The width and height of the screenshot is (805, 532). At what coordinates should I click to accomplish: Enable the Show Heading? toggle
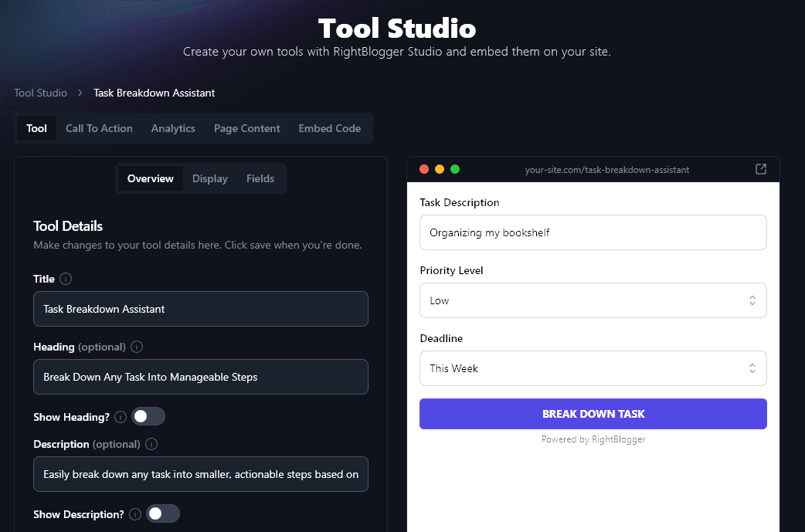tap(148, 416)
